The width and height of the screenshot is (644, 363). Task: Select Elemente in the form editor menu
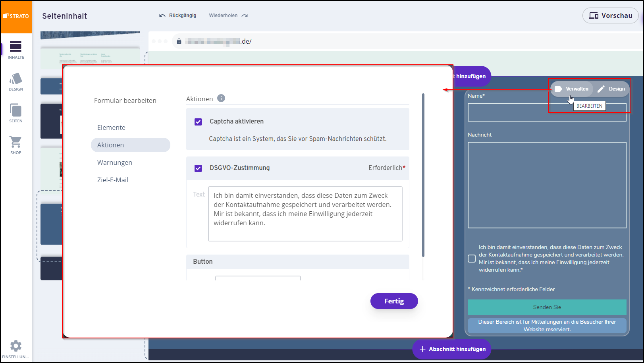(111, 127)
